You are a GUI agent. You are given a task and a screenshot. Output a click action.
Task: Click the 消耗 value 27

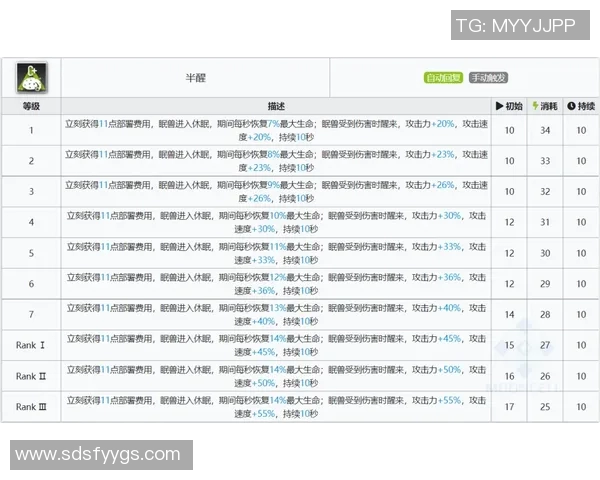(545, 345)
